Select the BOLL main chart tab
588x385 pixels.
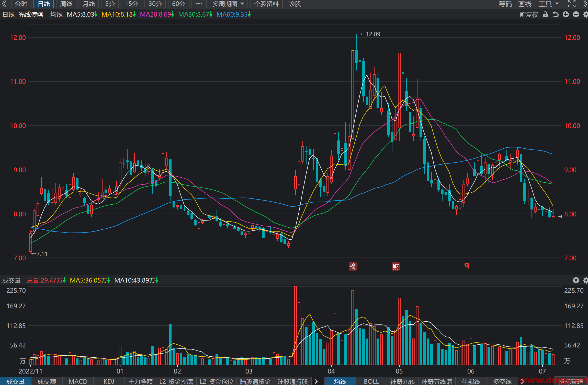coord(371,381)
